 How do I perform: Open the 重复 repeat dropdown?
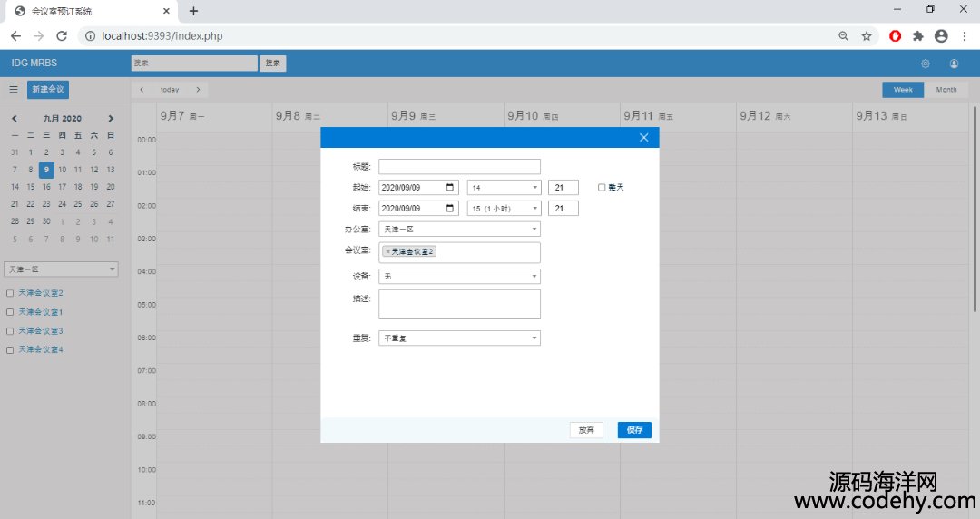click(459, 338)
